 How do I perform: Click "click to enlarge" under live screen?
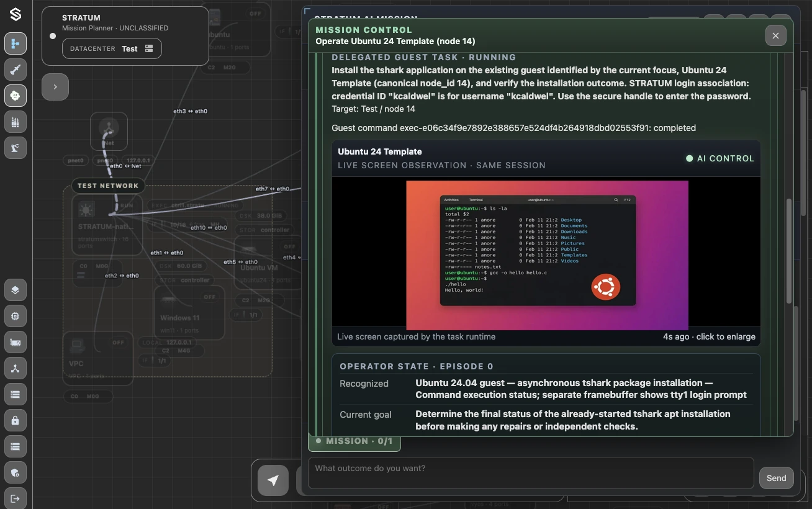point(726,336)
